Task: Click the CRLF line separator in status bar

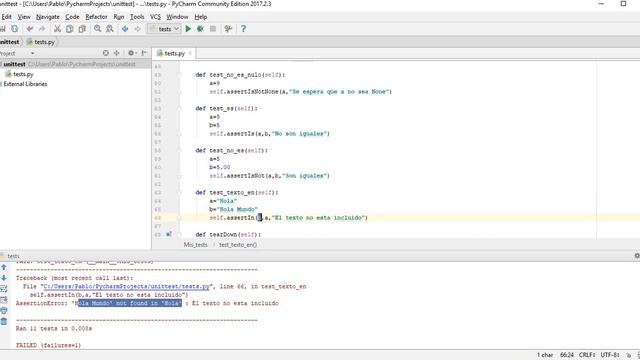Action: pos(587,355)
